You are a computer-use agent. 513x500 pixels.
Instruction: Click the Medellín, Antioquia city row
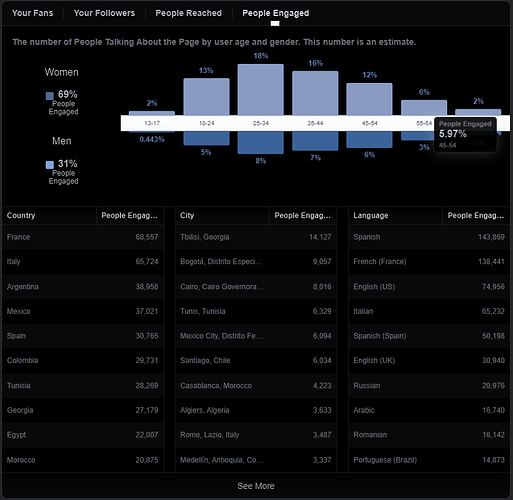(256, 460)
